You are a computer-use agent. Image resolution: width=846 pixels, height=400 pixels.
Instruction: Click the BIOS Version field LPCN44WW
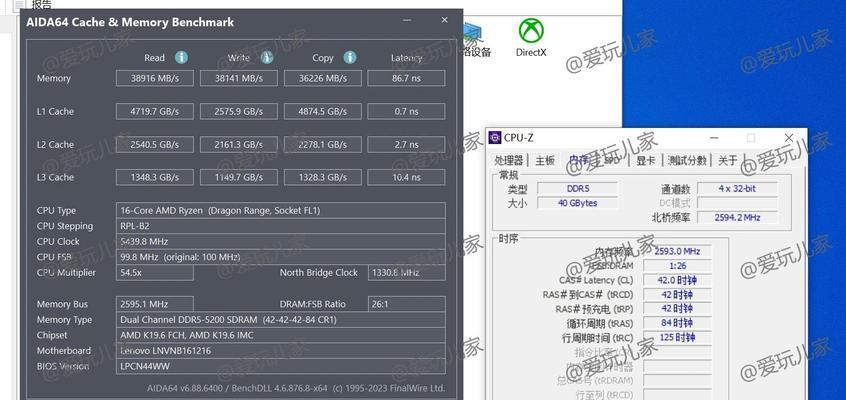281,367
